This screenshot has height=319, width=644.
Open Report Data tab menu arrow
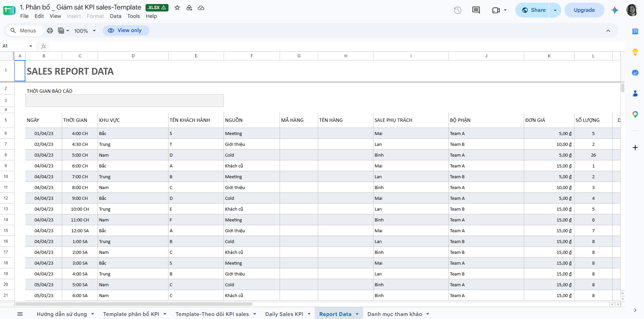tap(357, 314)
